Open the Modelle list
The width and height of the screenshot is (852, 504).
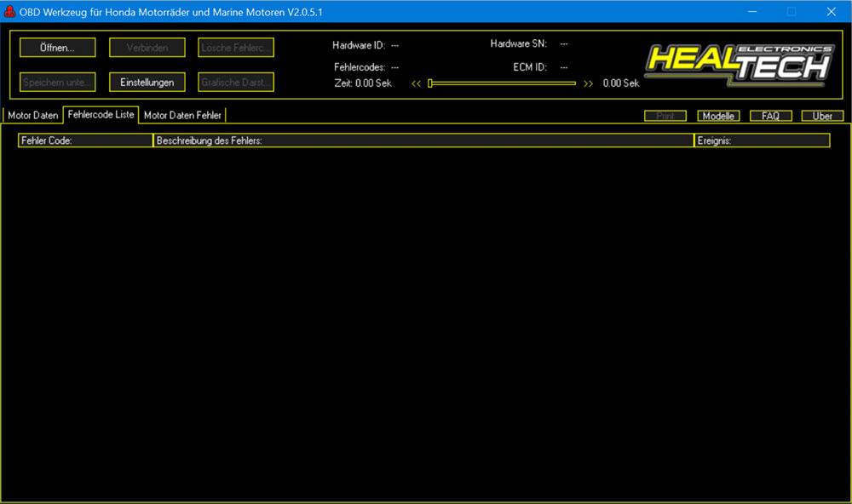718,115
